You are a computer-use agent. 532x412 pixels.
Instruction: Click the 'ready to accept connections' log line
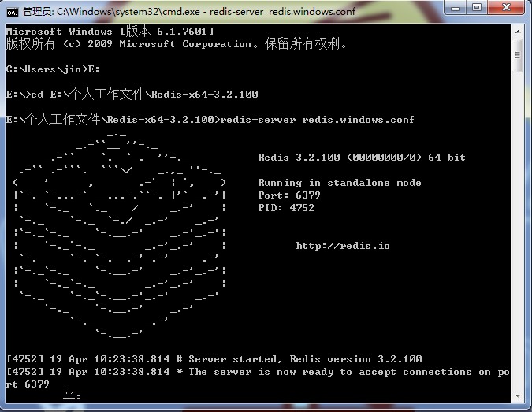(258, 372)
